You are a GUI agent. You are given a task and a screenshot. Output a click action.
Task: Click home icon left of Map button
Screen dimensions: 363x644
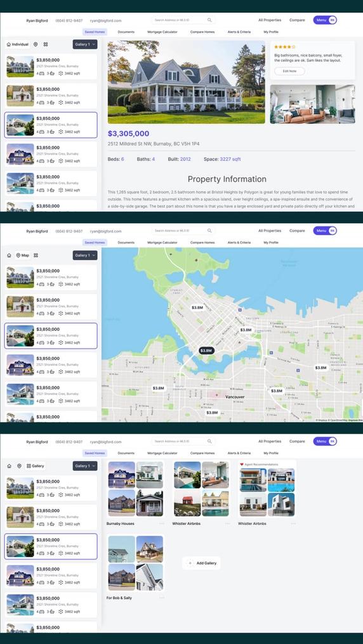[x=9, y=255]
